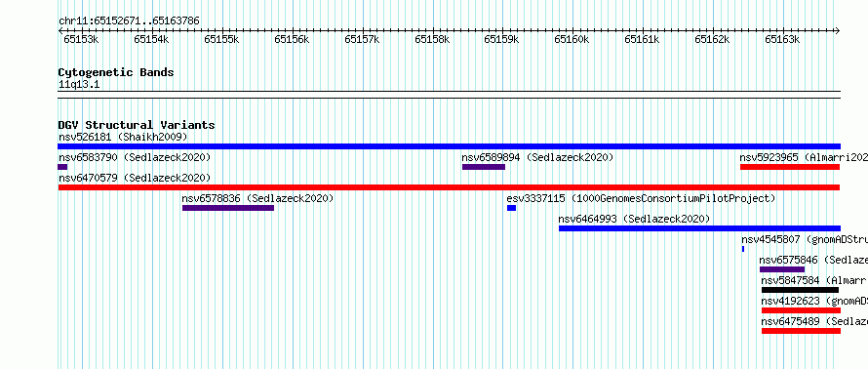Click the small purple nsv6583790 bar
The height and width of the screenshot is (369, 868).
[x=62, y=167]
